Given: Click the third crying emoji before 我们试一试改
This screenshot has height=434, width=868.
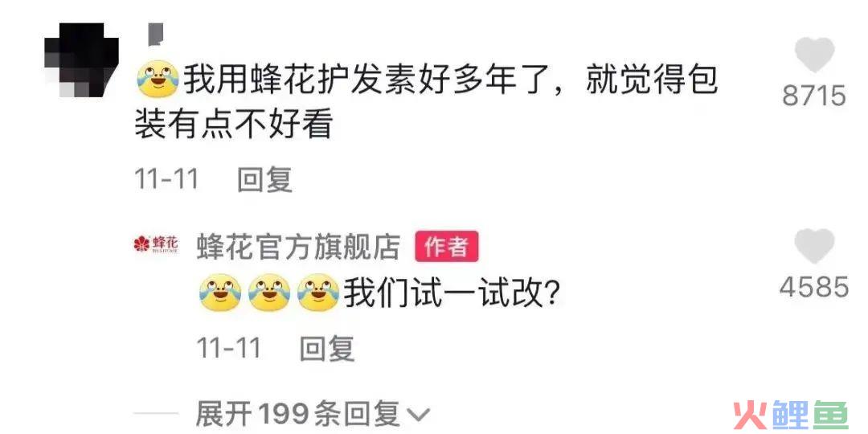Looking at the screenshot, I should click(318, 293).
